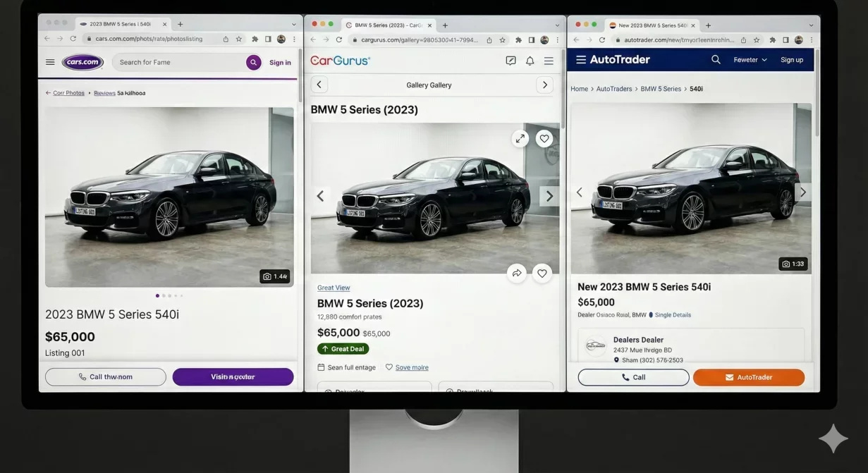
Task: Share the CarGurus listing
Action: click(517, 273)
